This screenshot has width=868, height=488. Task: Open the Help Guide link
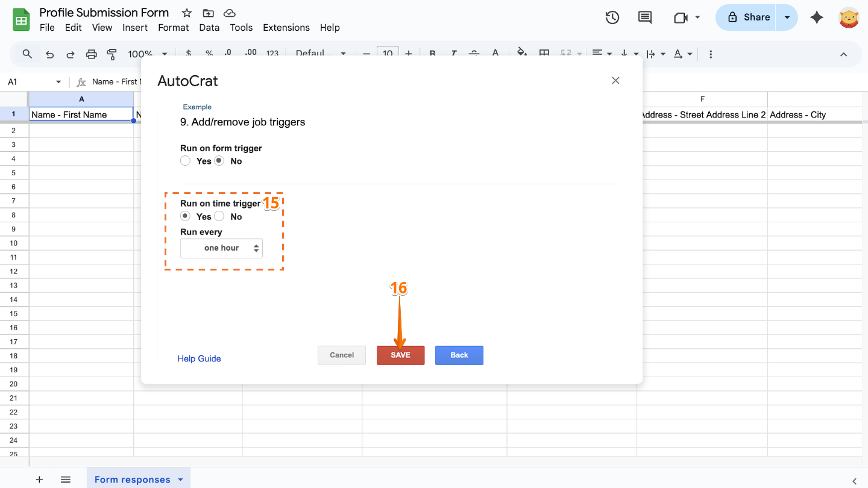tap(199, 358)
